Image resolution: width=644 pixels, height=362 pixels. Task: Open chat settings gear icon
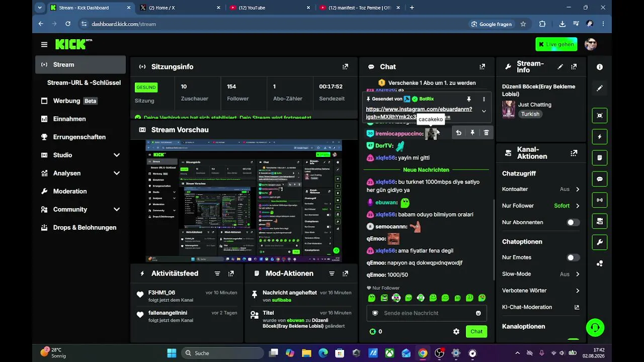pos(456,332)
